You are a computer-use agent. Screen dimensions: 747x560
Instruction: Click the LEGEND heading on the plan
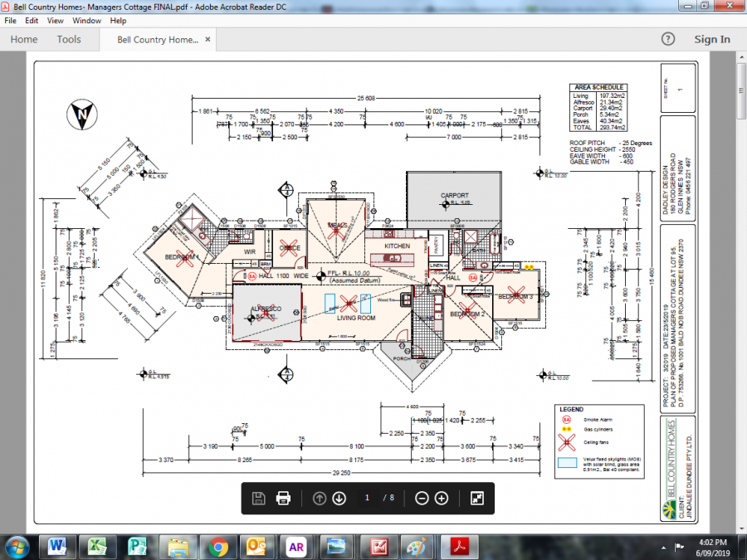tap(571, 410)
